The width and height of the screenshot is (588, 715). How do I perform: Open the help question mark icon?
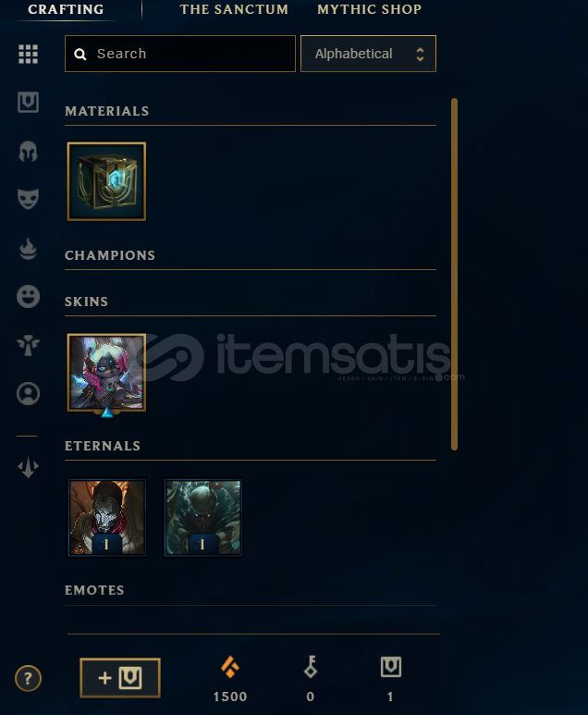point(28,679)
